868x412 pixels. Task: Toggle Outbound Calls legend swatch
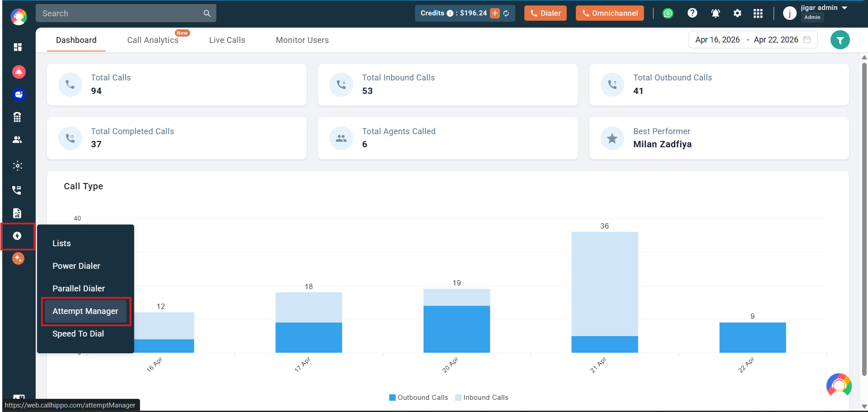392,398
